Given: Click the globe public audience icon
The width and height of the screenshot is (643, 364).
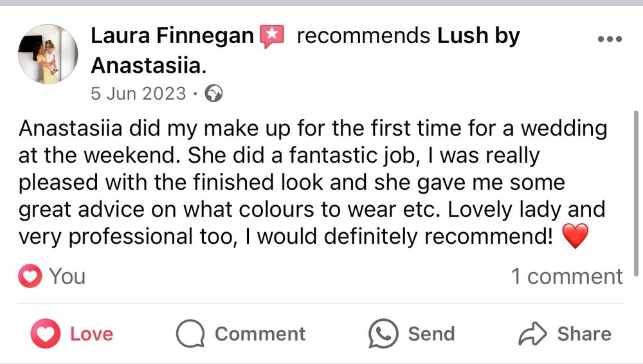Looking at the screenshot, I should coord(213,94).
